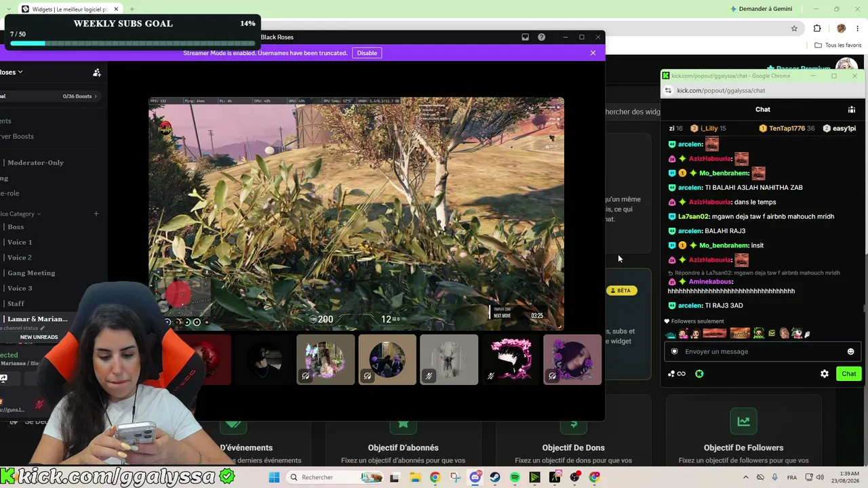
Task: Open Discord help icon
Action: tap(541, 37)
